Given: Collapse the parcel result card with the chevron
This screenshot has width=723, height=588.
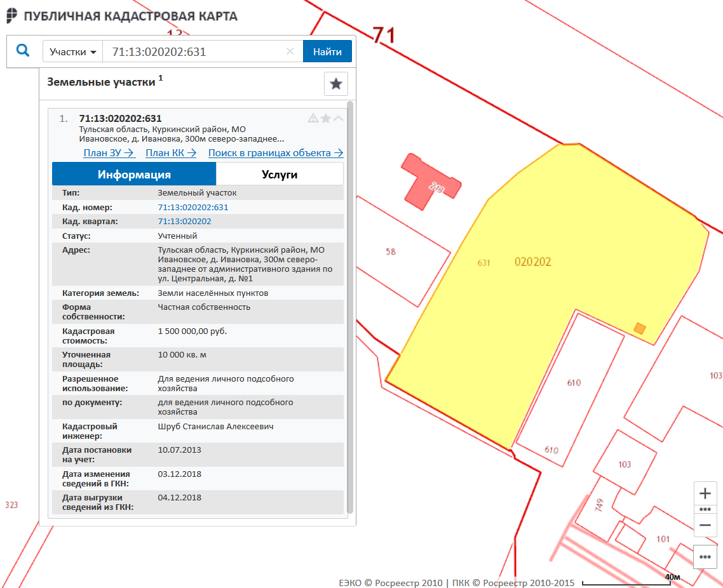Looking at the screenshot, I should [x=338, y=118].
